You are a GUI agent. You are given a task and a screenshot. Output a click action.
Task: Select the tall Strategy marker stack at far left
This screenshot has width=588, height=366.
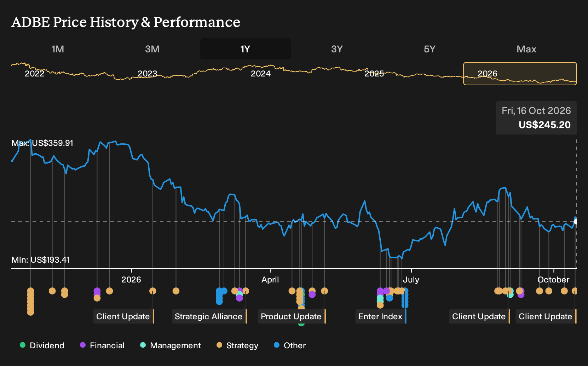click(x=30, y=301)
